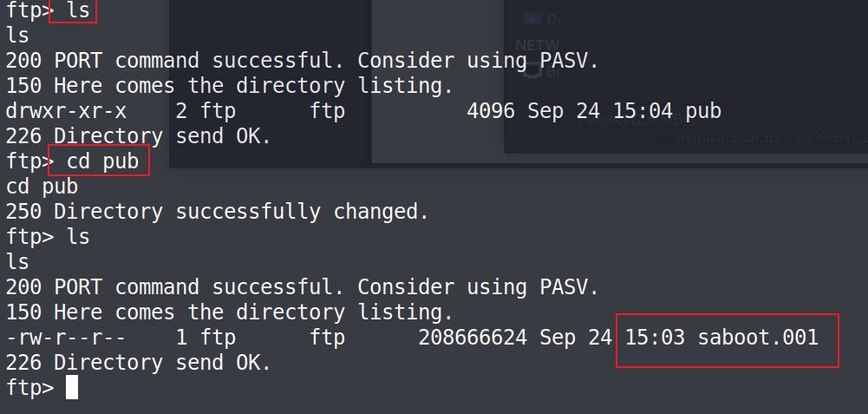Viewport: 868px width, 414px height.
Task: Click the last empty ftp> prompt
Action: [x=29, y=388]
